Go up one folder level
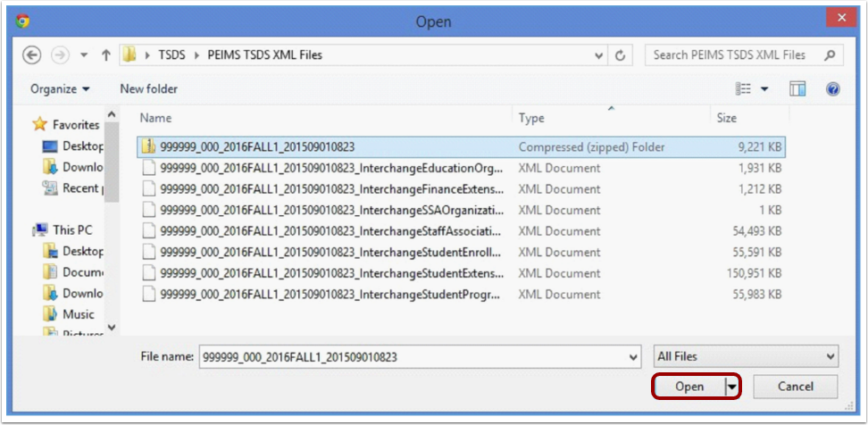The image size is (868, 425). pos(106,55)
